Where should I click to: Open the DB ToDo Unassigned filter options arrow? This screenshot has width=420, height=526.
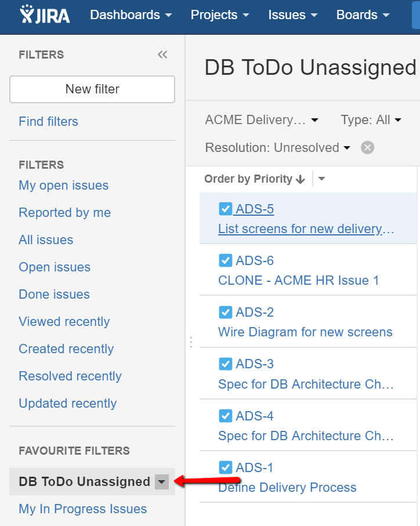coord(162,482)
